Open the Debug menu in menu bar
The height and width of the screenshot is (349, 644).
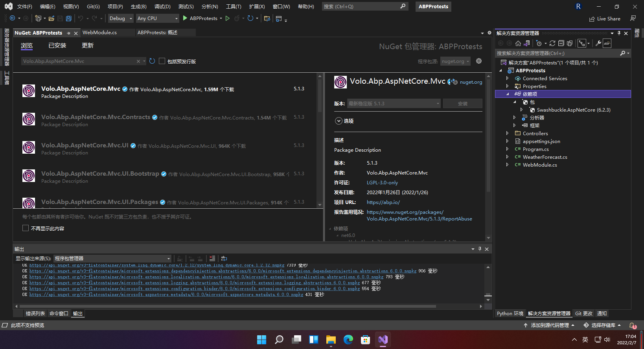pyautogui.click(x=162, y=7)
